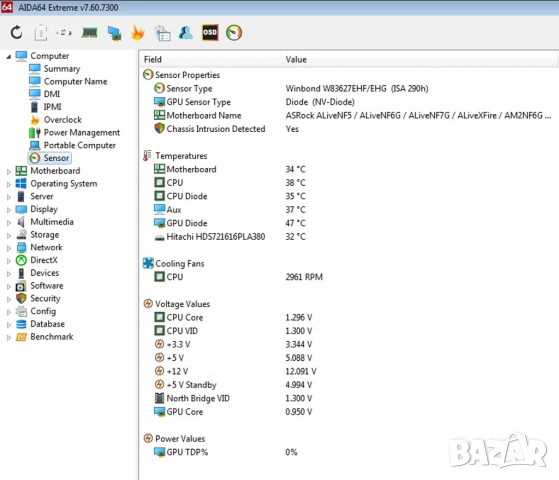The width and height of the screenshot is (559, 480).
Task: Select the Software tree category
Action: [47, 286]
